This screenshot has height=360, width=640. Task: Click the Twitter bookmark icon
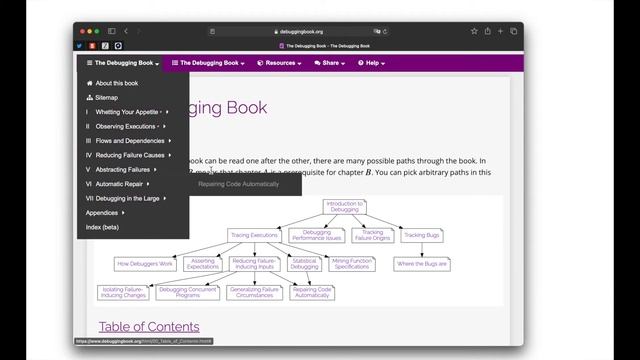coord(79,46)
